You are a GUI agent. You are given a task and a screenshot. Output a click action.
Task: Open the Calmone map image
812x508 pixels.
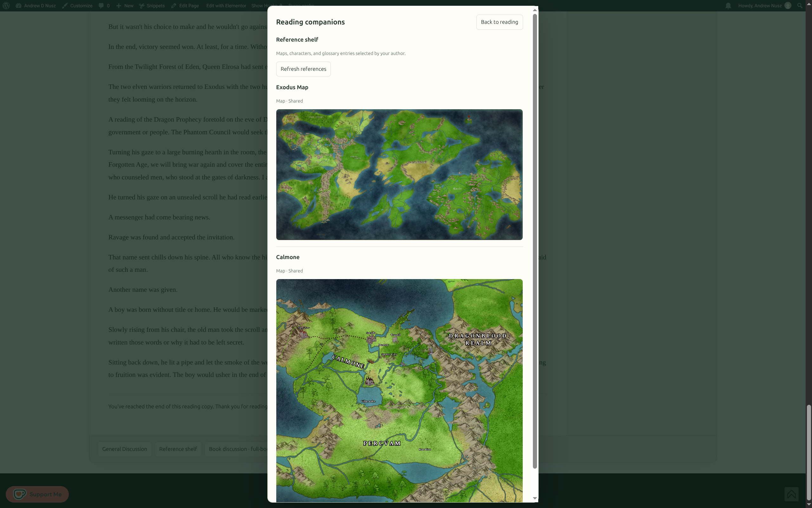pos(399,391)
